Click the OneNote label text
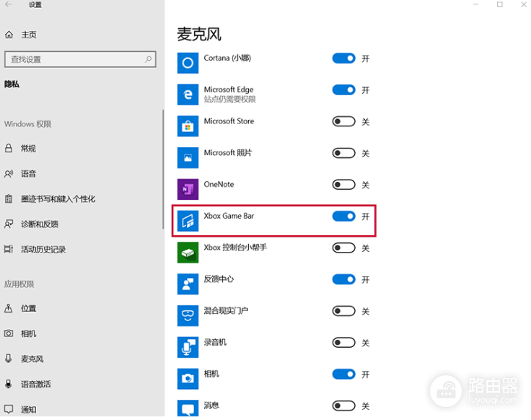This screenshot has height=420, width=531. (219, 184)
